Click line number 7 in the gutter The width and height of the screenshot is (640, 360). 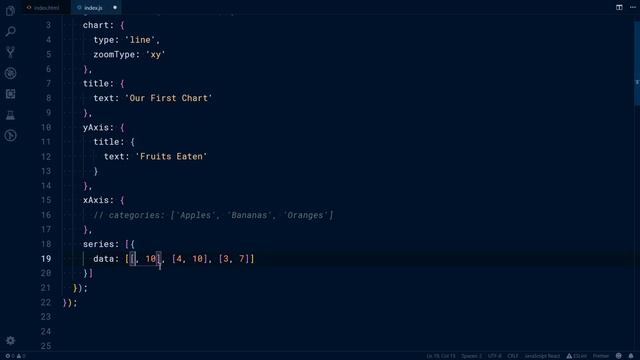click(49, 83)
